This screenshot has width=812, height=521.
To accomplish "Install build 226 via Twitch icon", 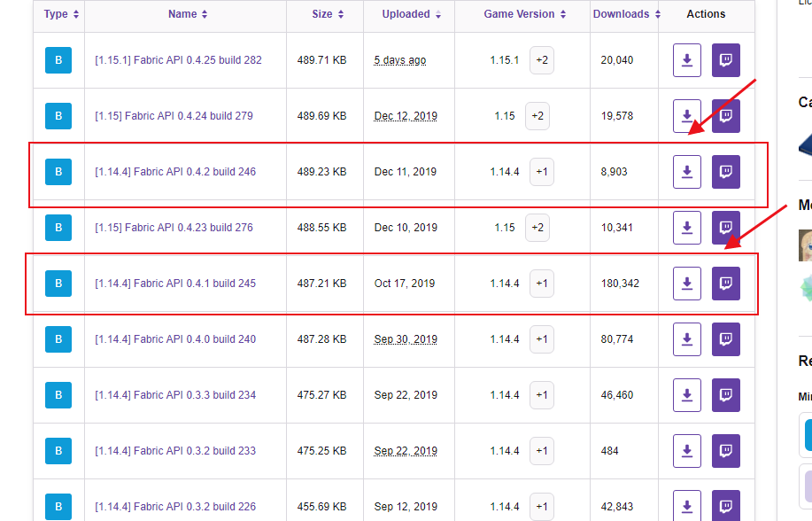I will coord(725,505).
